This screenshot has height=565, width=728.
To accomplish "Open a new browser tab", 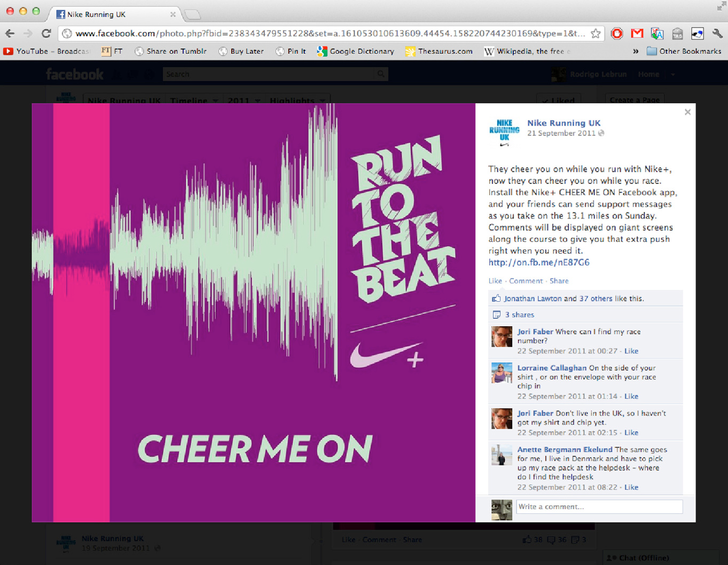I will (x=192, y=14).
